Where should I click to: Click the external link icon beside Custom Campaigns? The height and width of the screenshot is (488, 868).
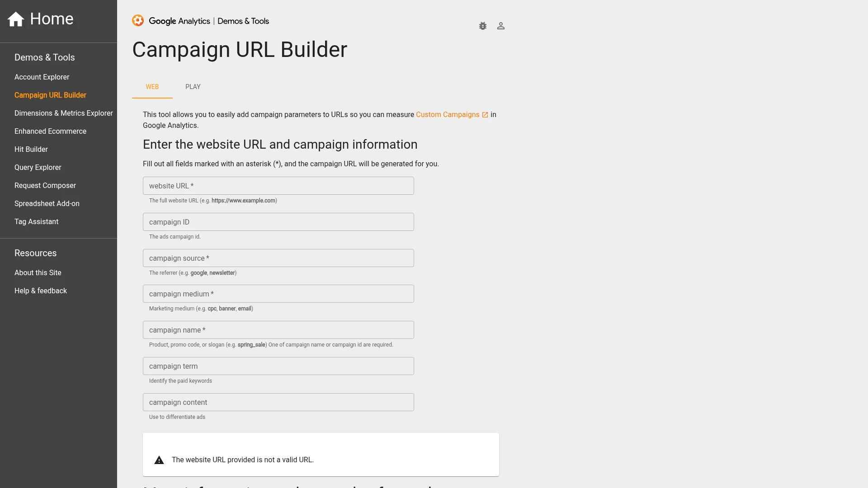485,114
